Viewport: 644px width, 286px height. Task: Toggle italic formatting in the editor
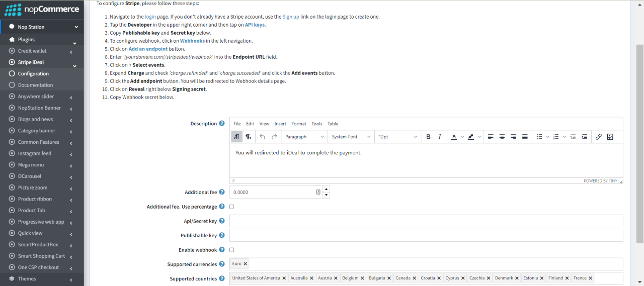(x=440, y=137)
